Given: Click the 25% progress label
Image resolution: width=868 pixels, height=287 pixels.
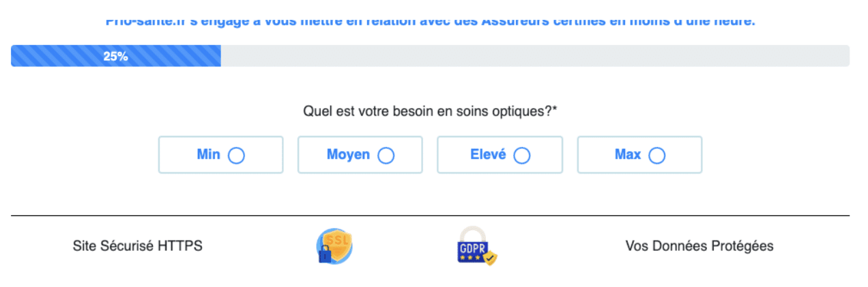Looking at the screenshot, I should click(x=116, y=57).
